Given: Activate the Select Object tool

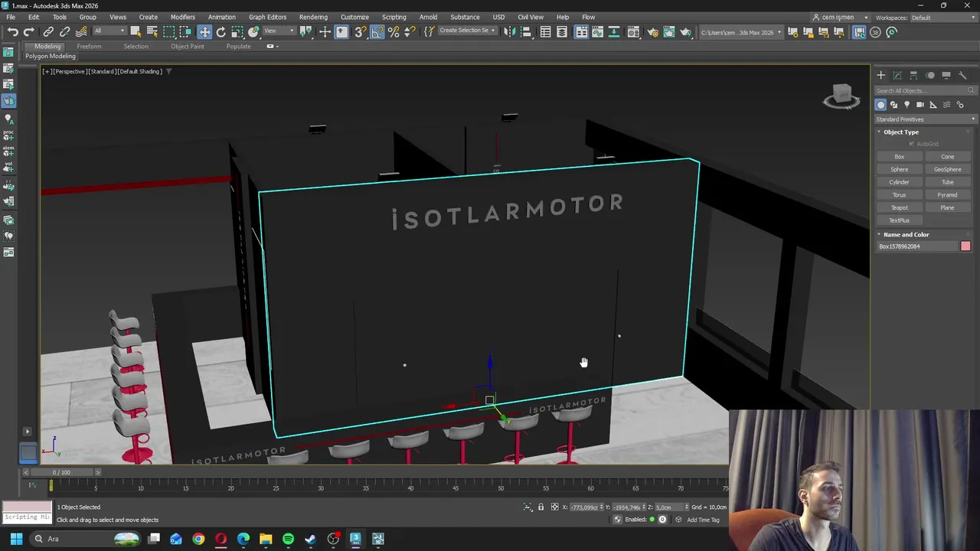Looking at the screenshot, I should point(136,32).
